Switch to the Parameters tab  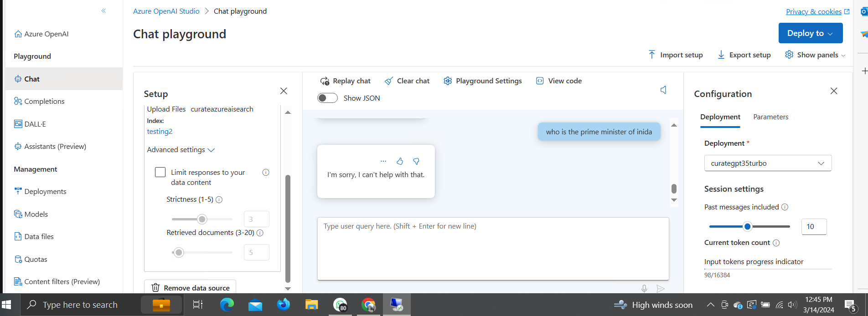click(771, 117)
